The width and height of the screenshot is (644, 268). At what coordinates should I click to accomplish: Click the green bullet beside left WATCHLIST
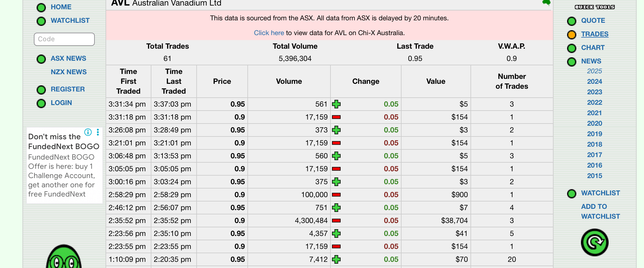coord(41,21)
